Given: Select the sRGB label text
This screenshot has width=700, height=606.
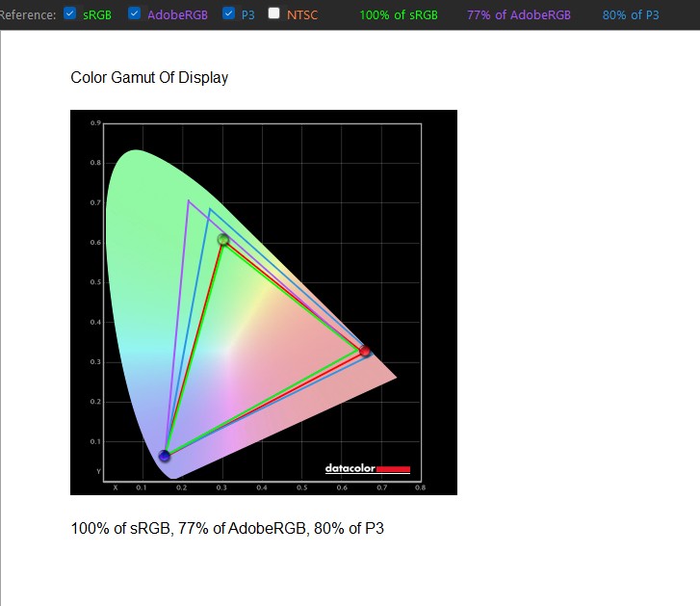Looking at the screenshot, I should point(97,15).
